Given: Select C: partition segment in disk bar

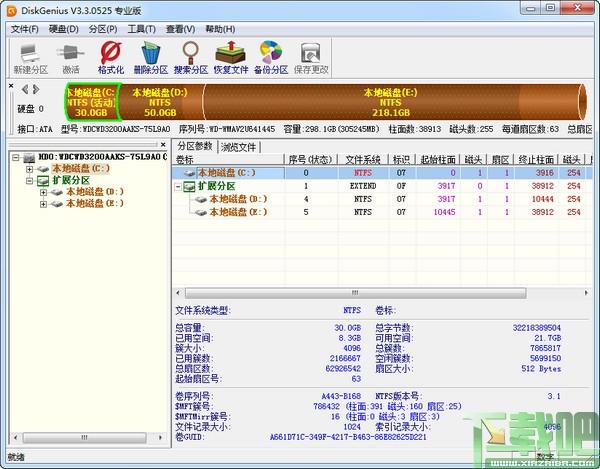Looking at the screenshot, I should 92,102.
